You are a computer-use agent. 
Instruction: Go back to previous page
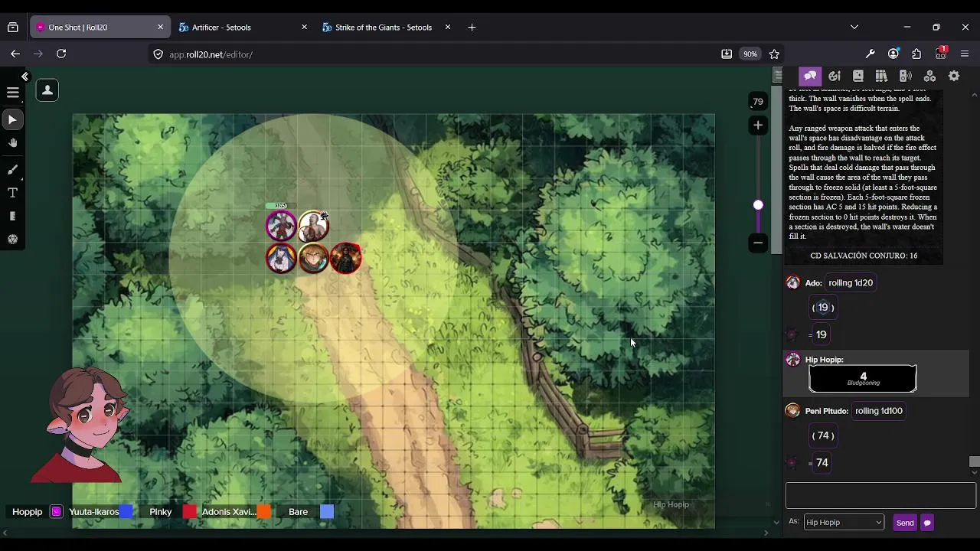pos(15,54)
